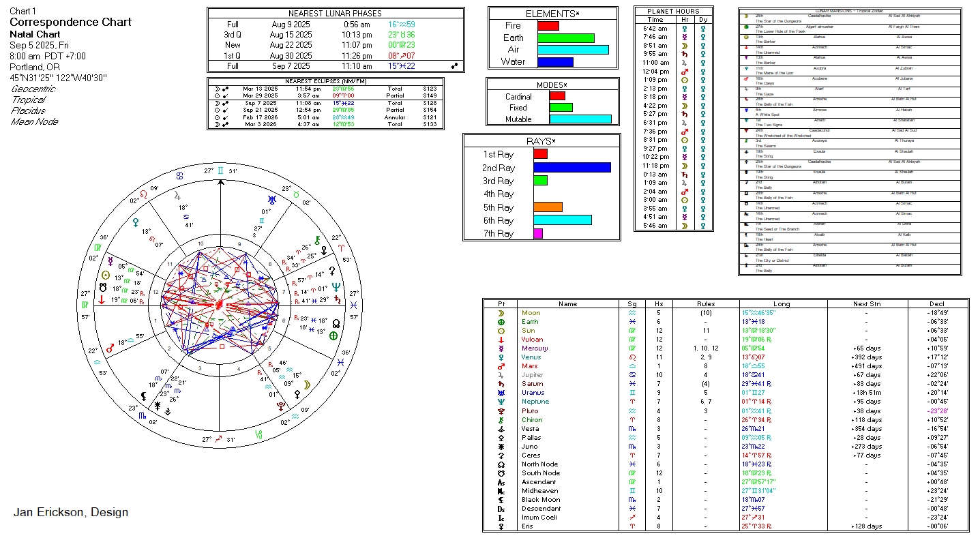The height and width of the screenshot is (538, 980).
Task: Click the Correspondence Chart title
Action: click(70, 22)
